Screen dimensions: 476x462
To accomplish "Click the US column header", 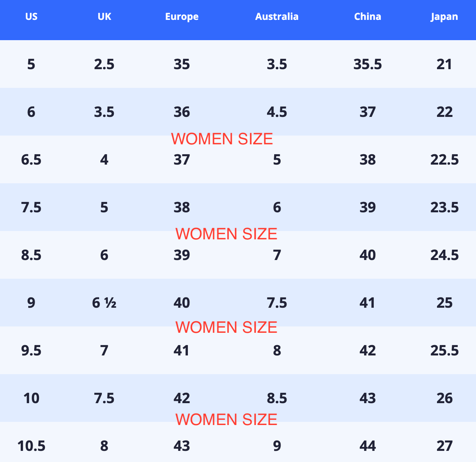I will tap(31, 16).
